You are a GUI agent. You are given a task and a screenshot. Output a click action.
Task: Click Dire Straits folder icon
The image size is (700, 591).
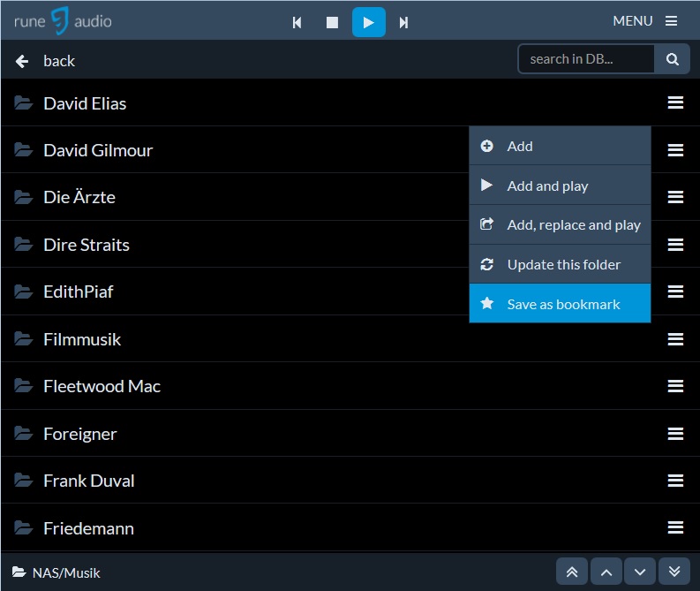(x=23, y=245)
